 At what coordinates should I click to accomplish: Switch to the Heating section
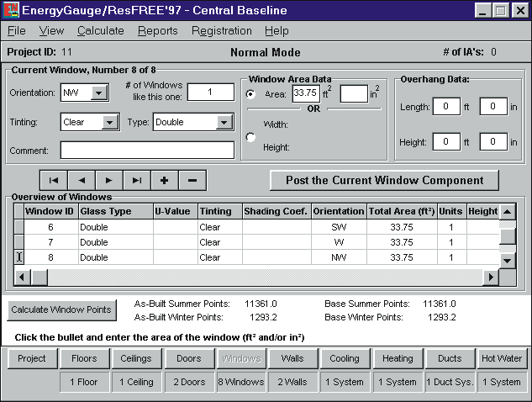click(398, 358)
